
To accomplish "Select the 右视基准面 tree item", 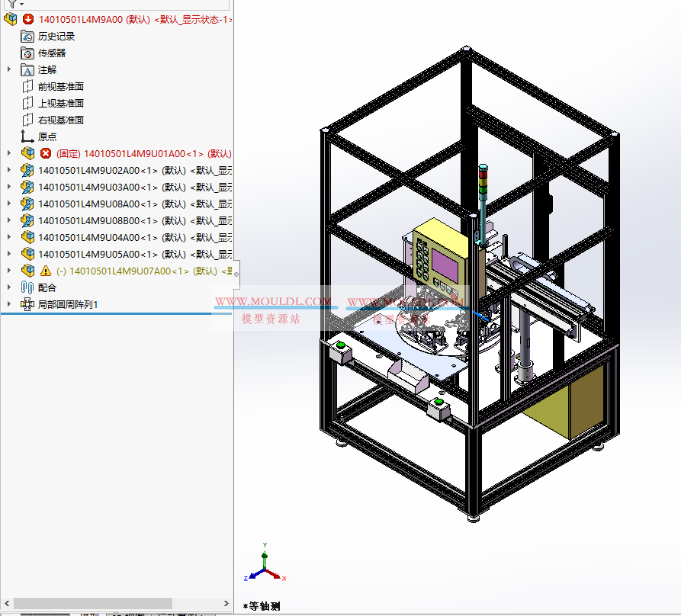I will pyautogui.click(x=61, y=120).
